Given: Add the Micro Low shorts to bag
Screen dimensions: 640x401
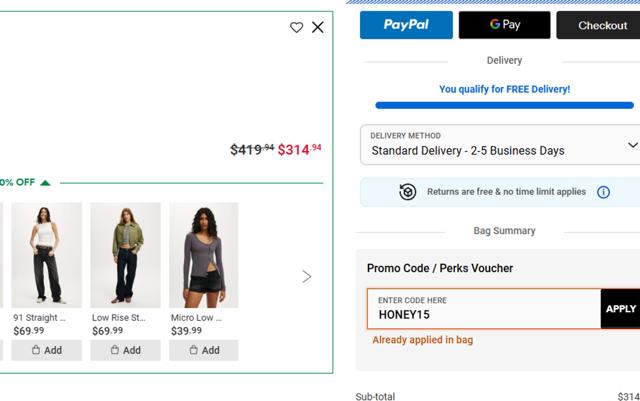Looking at the screenshot, I should 204,350.
